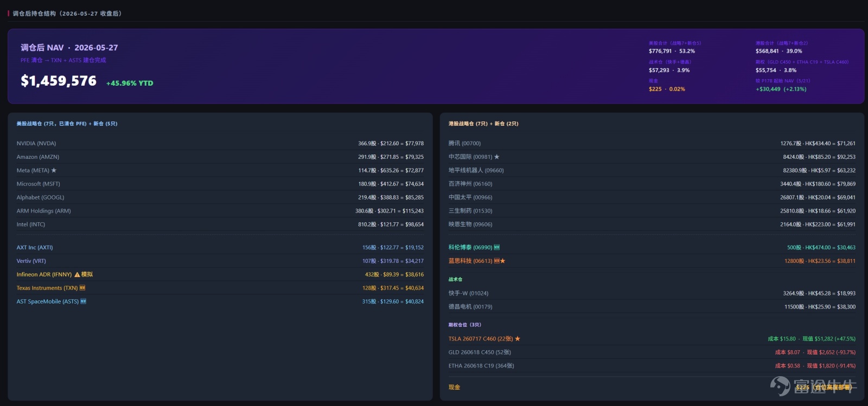868x406 pixels.
Task: Select the Amazon (AMZN) holding name
Action: point(38,157)
